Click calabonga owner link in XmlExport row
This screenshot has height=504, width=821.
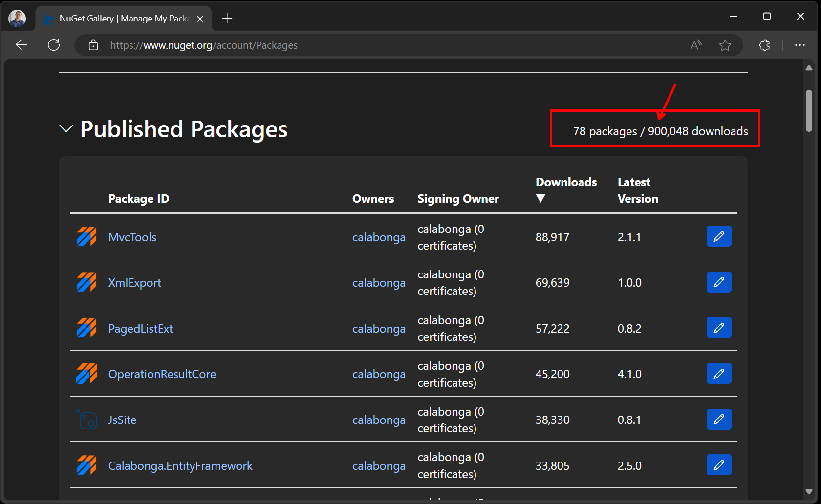tap(379, 283)
